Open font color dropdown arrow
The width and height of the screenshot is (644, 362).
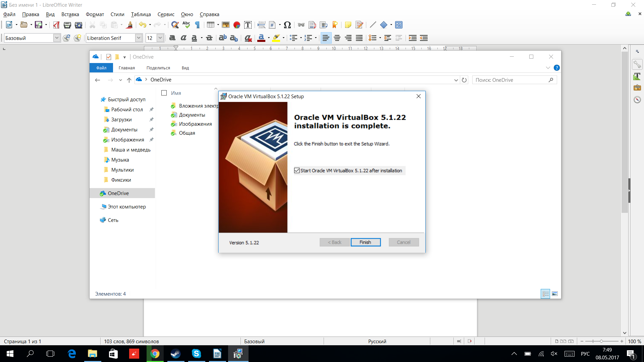269,38
